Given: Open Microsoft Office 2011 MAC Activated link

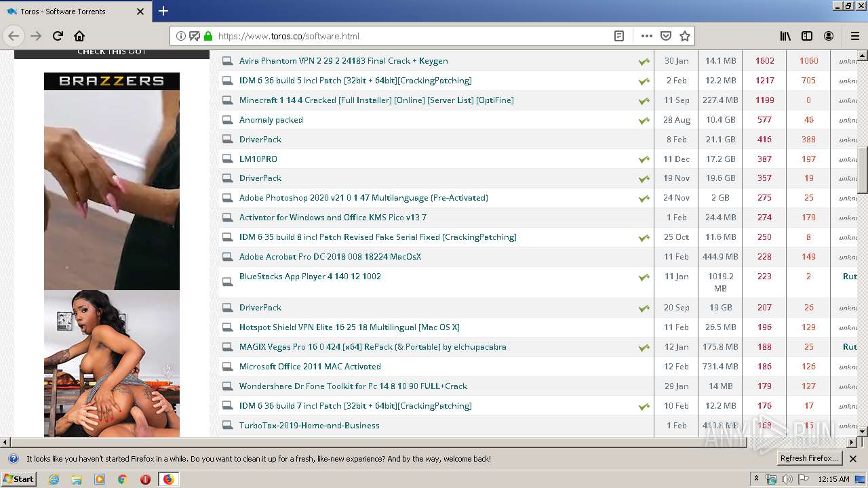Looking at the screenshot, I should click(310, 367).
